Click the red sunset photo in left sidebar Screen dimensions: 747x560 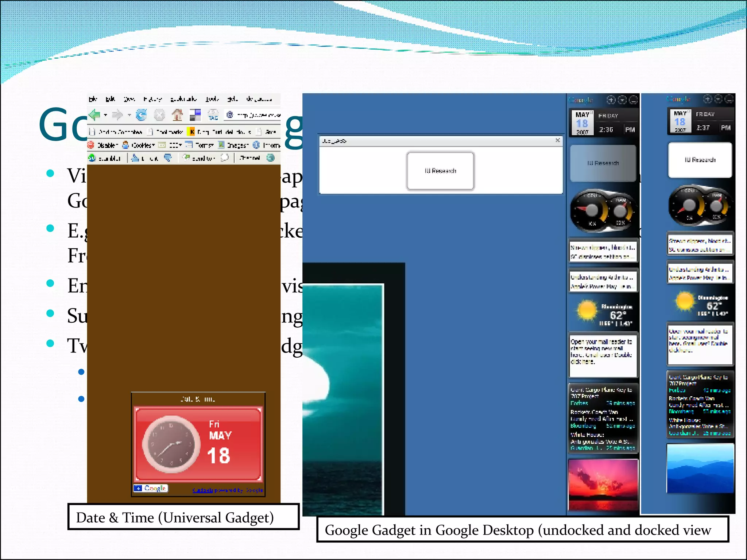tap(603, 484)
